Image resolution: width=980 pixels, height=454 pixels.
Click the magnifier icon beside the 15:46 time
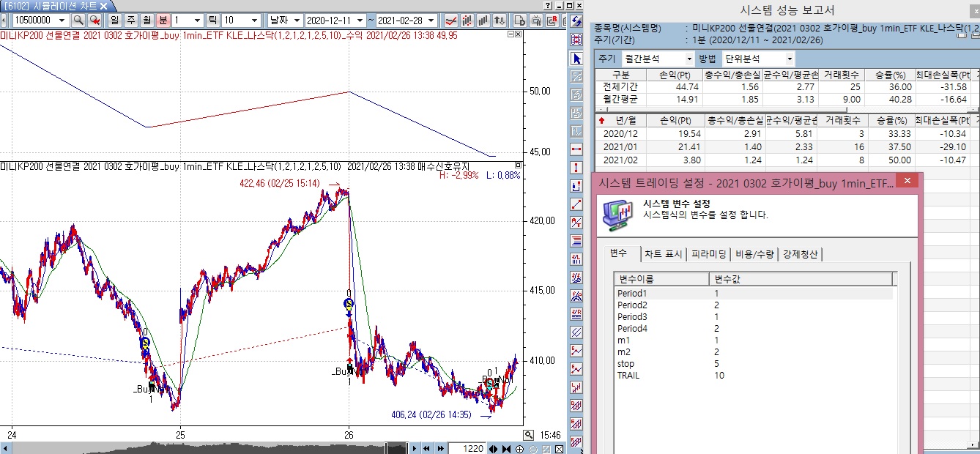pyautogui.click(x=529, y=435)
